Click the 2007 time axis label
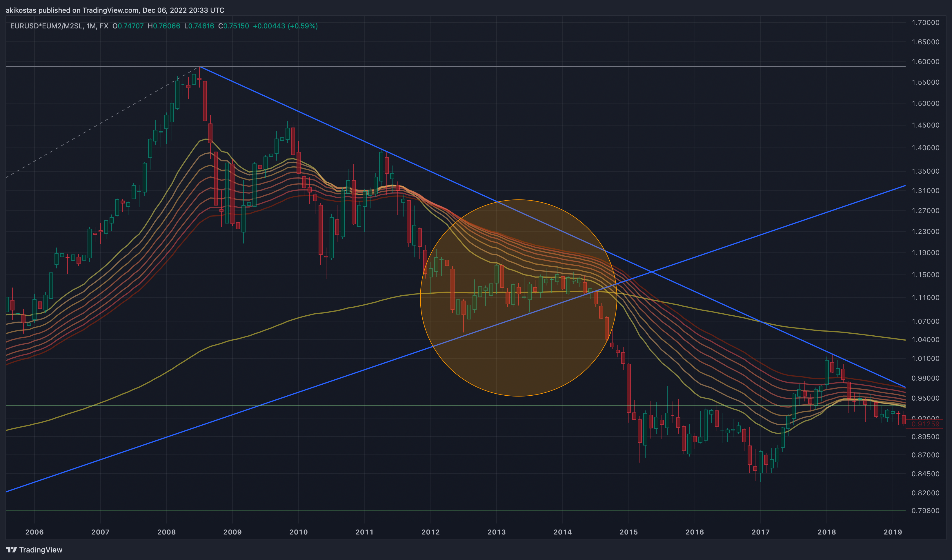Image resolution: width=952 pixels, height=560 pixels. [101, 532]
